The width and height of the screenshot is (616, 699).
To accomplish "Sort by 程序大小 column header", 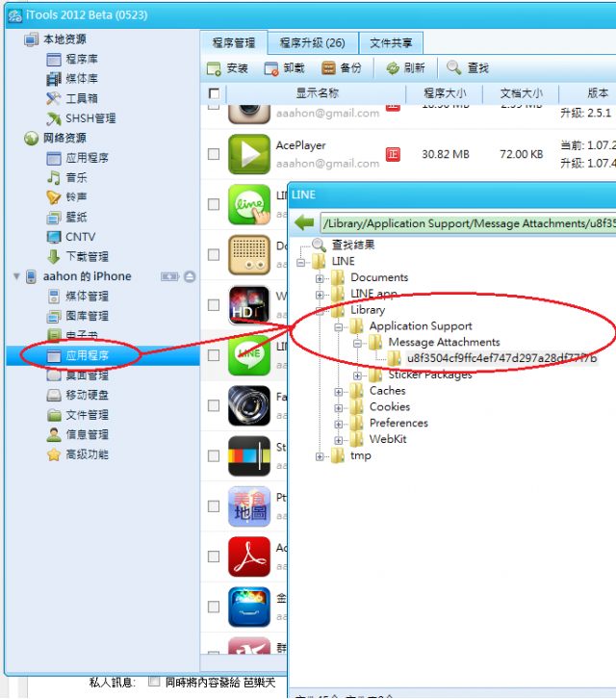I will pyautogui.click(x=445, y=93).
